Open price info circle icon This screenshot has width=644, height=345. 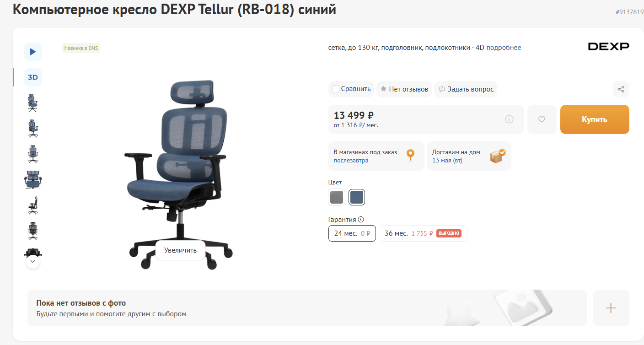[509, 119]
